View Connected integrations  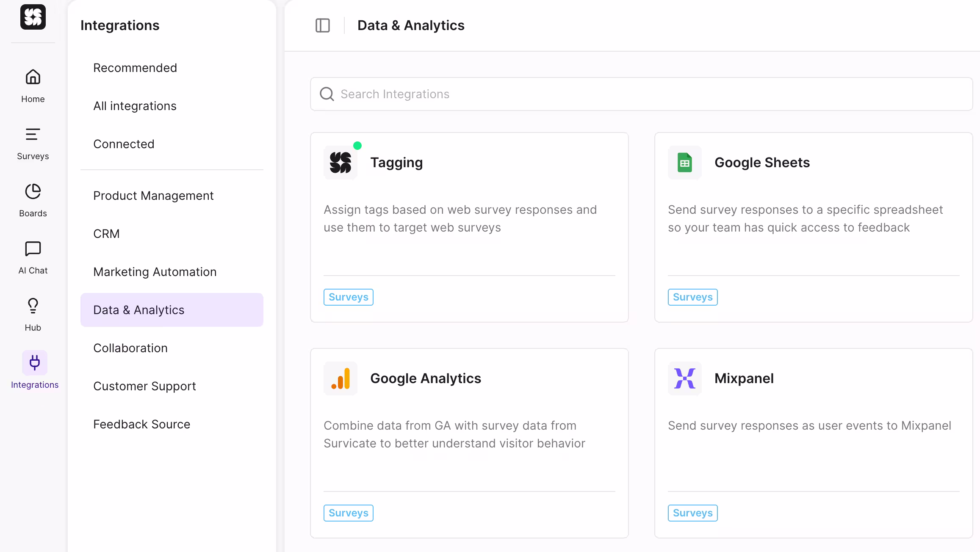[x=124, y=144]
